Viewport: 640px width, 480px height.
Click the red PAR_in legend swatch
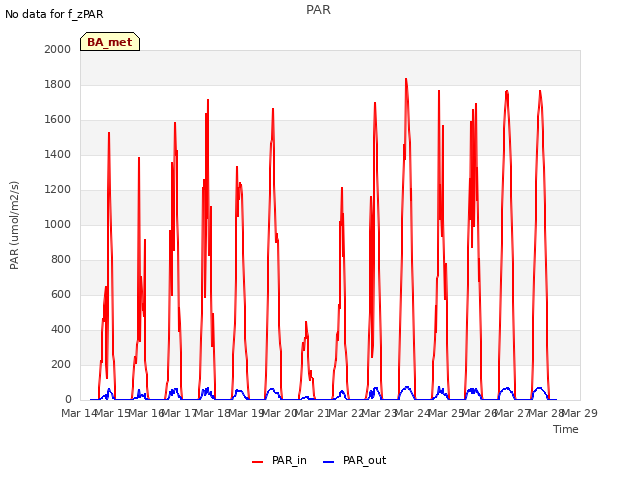point(258,462)
